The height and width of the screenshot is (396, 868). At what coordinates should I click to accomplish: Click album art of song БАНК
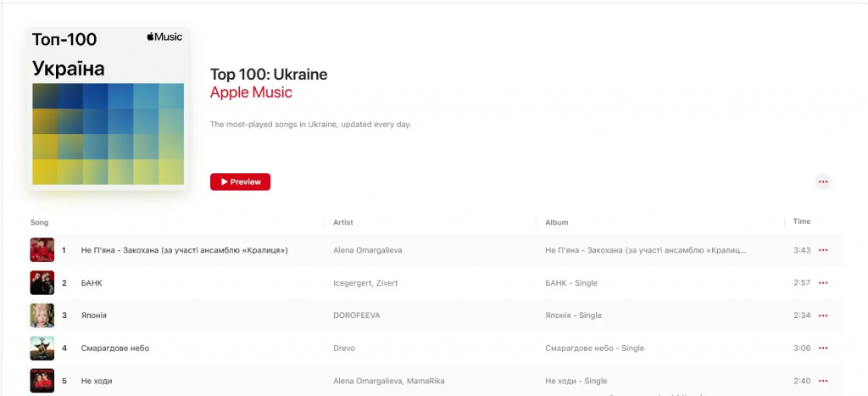click(42, 283)
